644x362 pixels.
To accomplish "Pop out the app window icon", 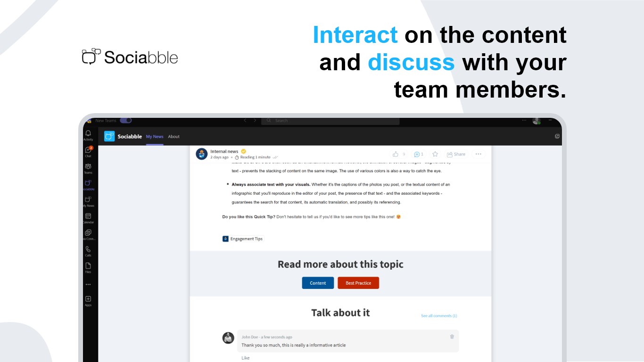I will [557, 136].
